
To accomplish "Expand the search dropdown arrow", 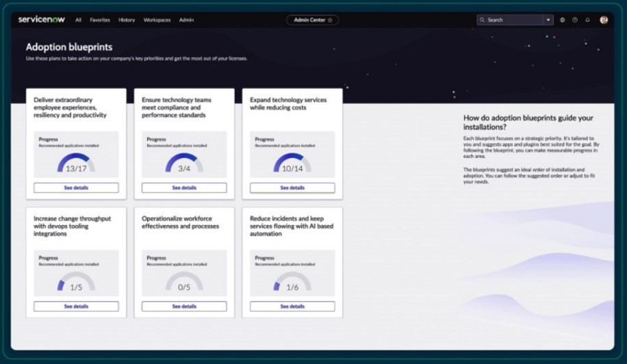I will point(548,21).
